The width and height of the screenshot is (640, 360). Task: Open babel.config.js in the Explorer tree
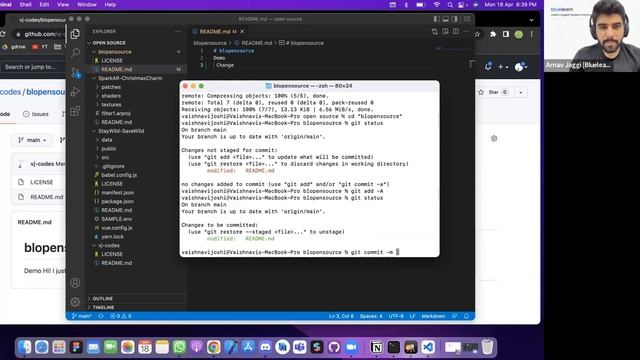(119, 175)
